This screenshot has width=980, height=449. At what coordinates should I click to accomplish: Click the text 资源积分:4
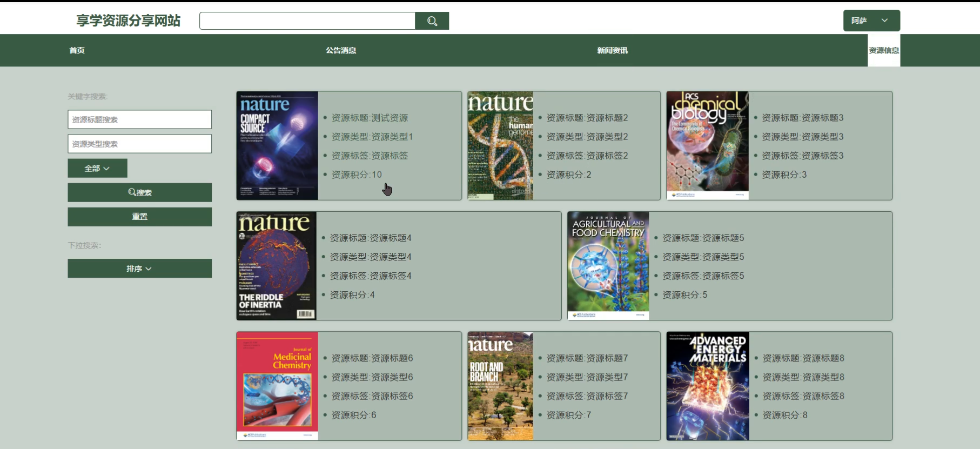352,294
